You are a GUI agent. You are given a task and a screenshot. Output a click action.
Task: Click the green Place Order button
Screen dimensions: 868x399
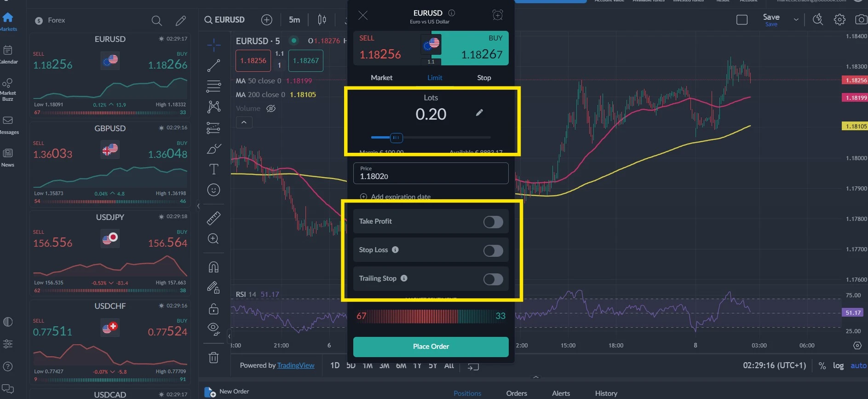pyautogui.click(x=431, y=347)
